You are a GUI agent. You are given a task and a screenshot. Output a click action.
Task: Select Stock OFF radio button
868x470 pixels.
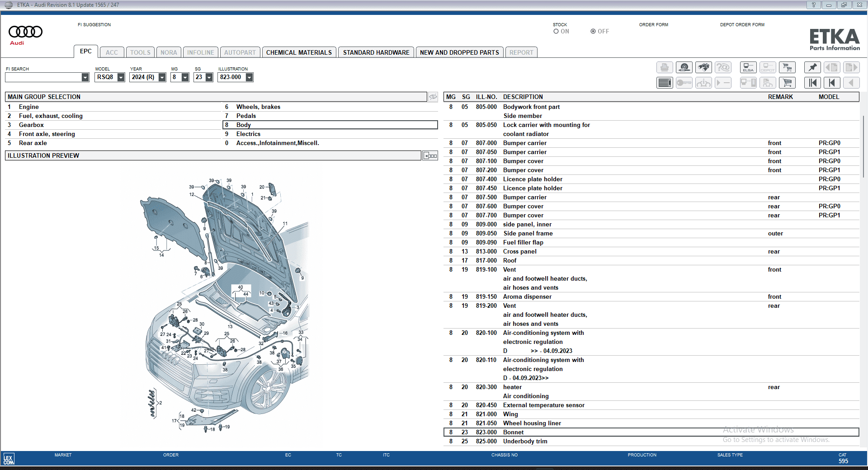593,32
